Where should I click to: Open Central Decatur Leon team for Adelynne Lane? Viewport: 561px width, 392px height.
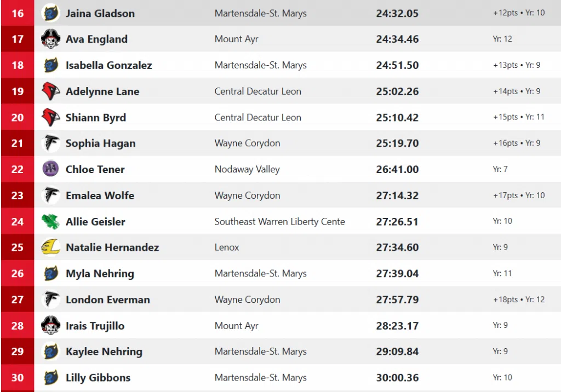pyautogui.click(x=257, y=91)
